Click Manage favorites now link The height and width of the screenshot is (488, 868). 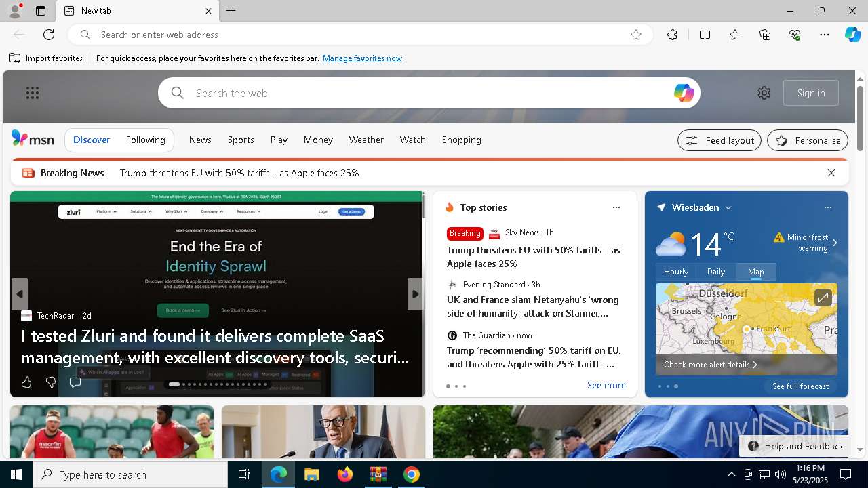(362, 58)
